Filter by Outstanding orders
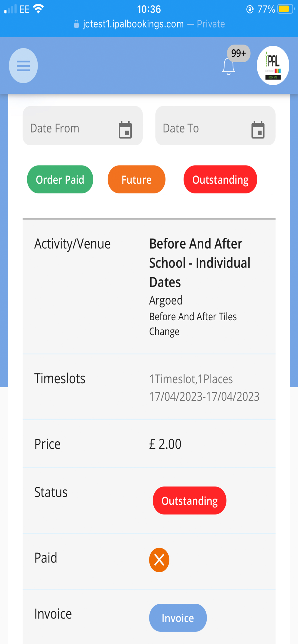Viewport: 298px width, 644px height. tap(220, 179)
